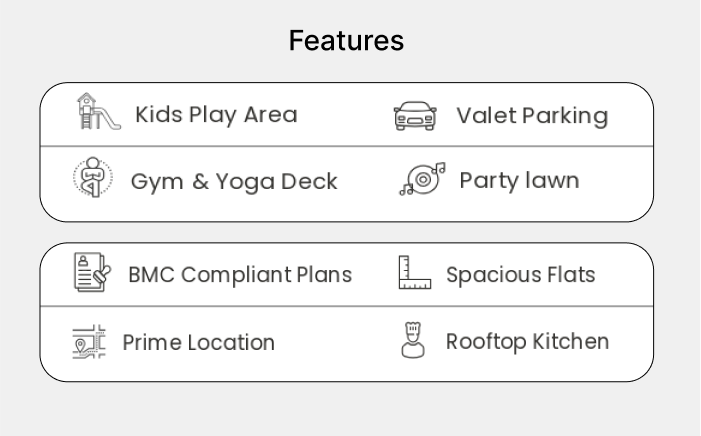The height and width of the screenshot is (436, 701).
Task: Select the Spacious Flats text
Action: 520,275
